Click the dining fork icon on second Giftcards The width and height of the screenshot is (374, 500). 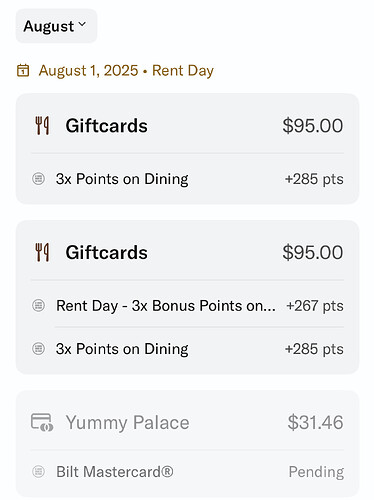coord(42,252)
